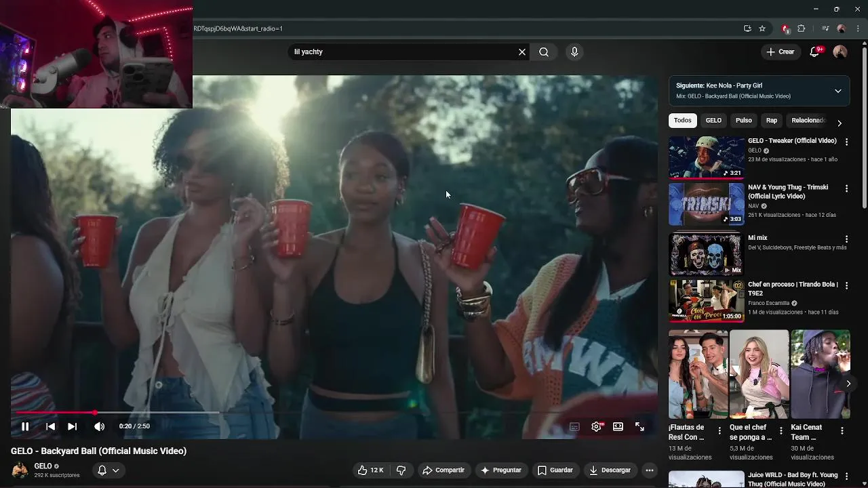Open the GELO channel under Tweaker video
868x488 pixels.
(x=755, y=150)
